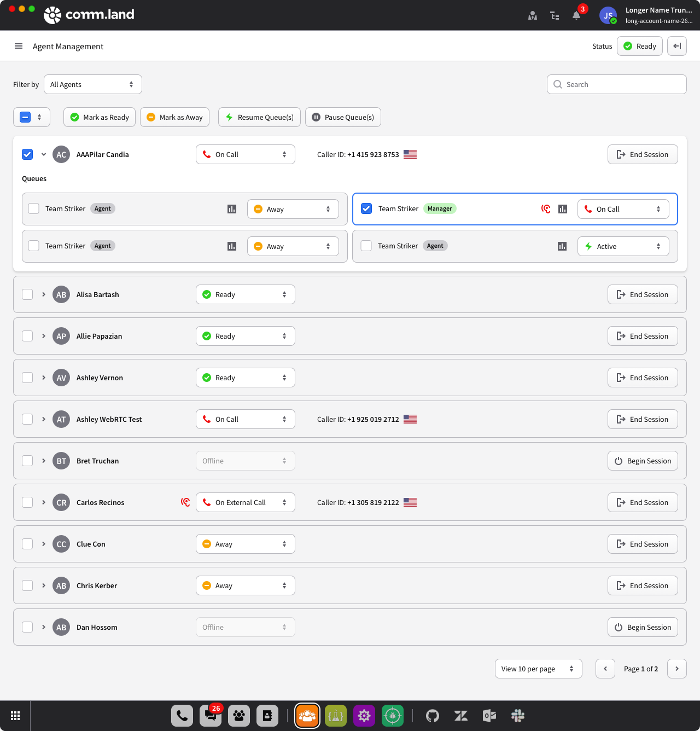Open the Outlook integration icon
700x731 pixels.
[489, 716]
